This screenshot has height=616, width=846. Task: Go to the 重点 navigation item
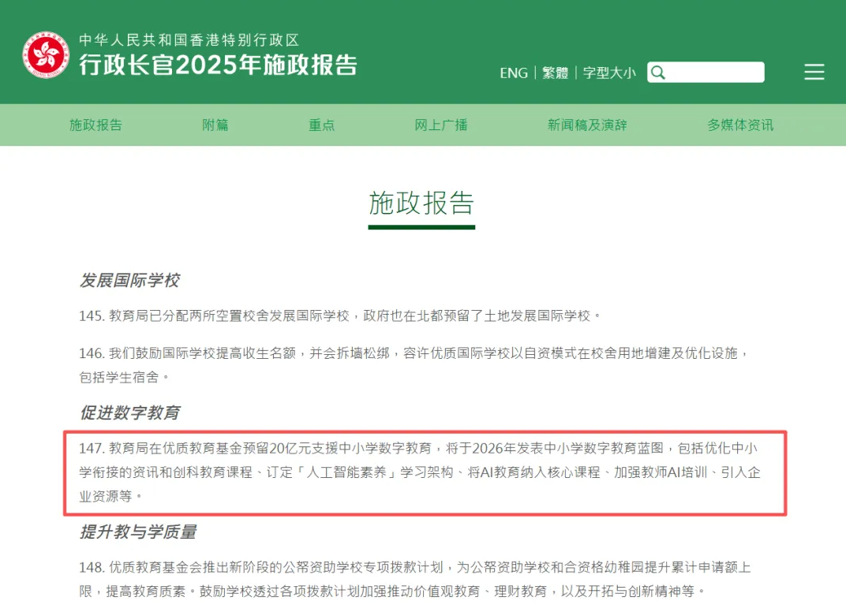point(321,125)
